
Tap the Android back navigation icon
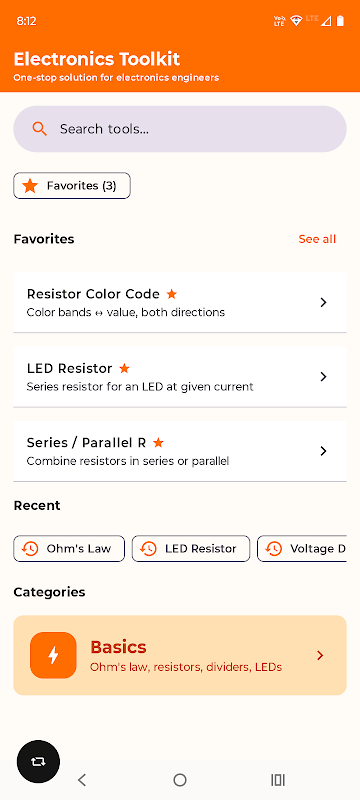coord(82,779)
